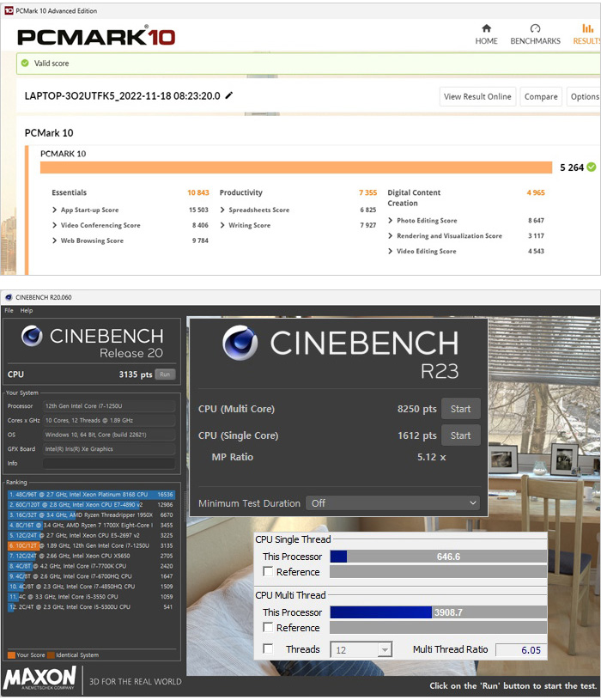
Task: Click View Result Online button
Action: [x=477, y=96]
